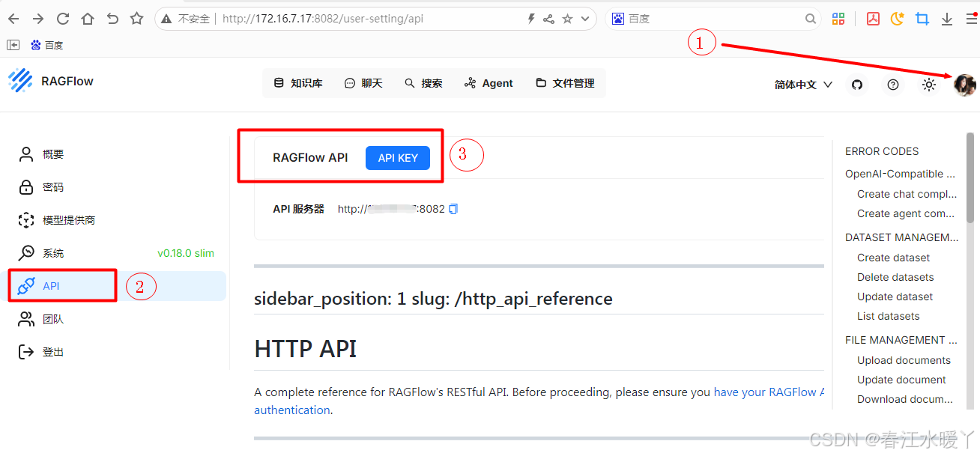Expand the address bar dropdown chevron
This screenshot has width=980, height=456.
tap(584, 19)
